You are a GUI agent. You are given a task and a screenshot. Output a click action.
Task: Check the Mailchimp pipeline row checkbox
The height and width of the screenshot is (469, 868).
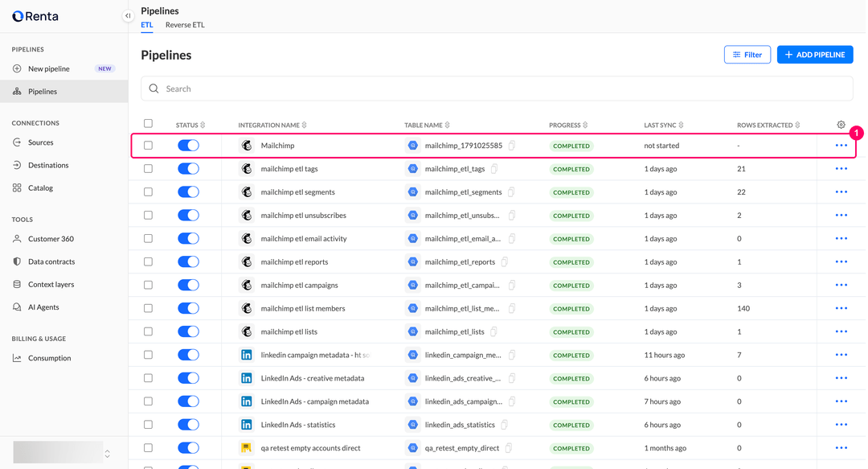tap(148, 146)
